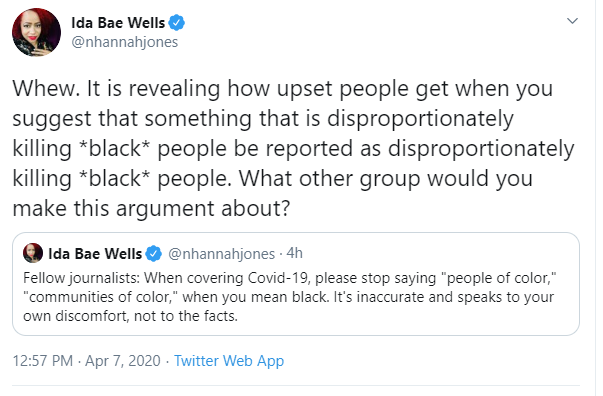The width and height of the screenshot is (603, 396).
Task: Open the @nhannahjones handle below the header name
Action: tap(125, 42)
